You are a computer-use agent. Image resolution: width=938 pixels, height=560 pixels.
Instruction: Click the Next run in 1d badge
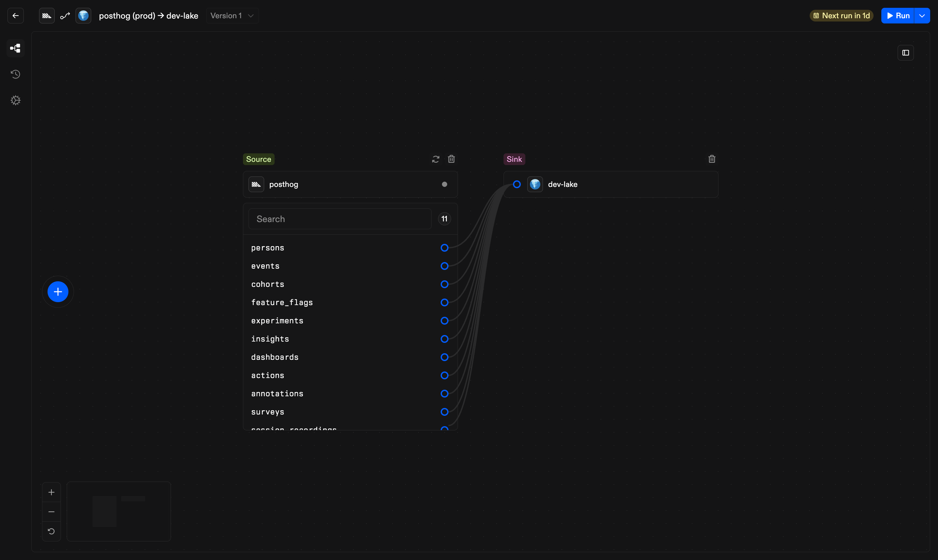point(841,16)
